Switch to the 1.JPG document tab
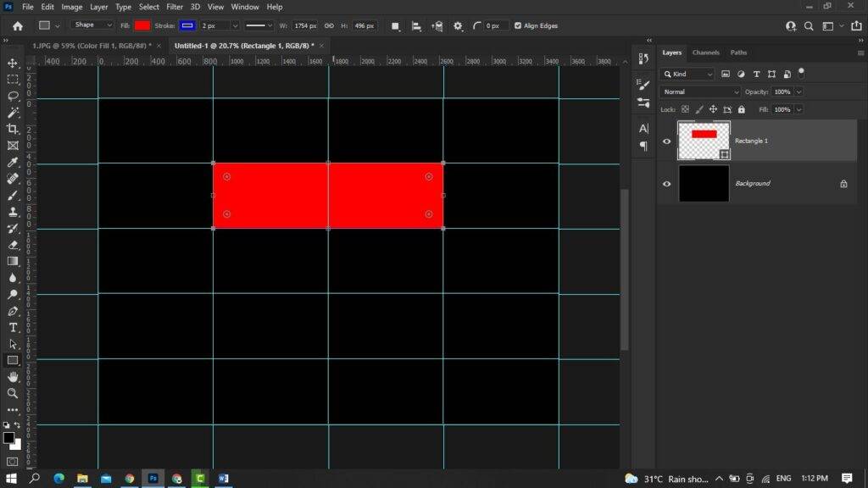The image size is (868, 488). click(x=92, y=46)
